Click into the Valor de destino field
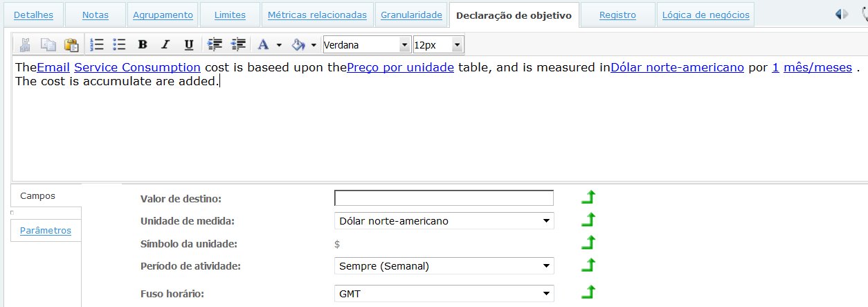 [x=444, y=198]
